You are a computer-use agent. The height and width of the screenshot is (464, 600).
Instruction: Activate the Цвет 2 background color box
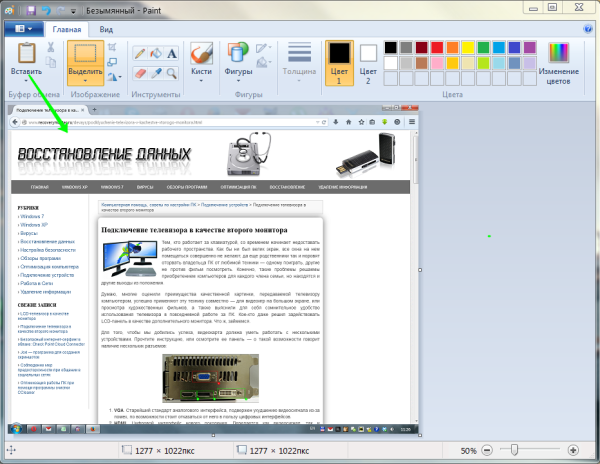pyautogui.click(x=367, y=60)
